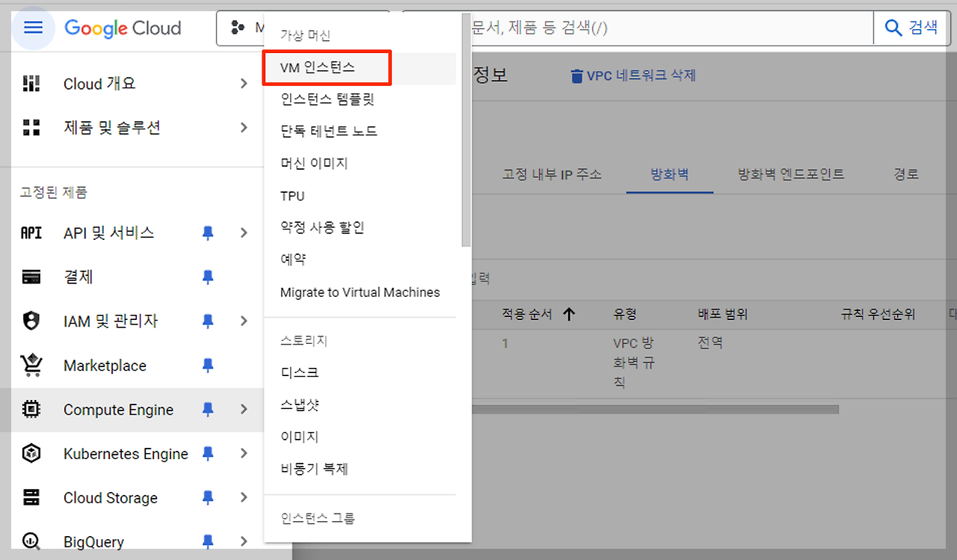Click the 제품 및 솔루션 grid icon
Screen dimensions: 957x560
point(31,128)
